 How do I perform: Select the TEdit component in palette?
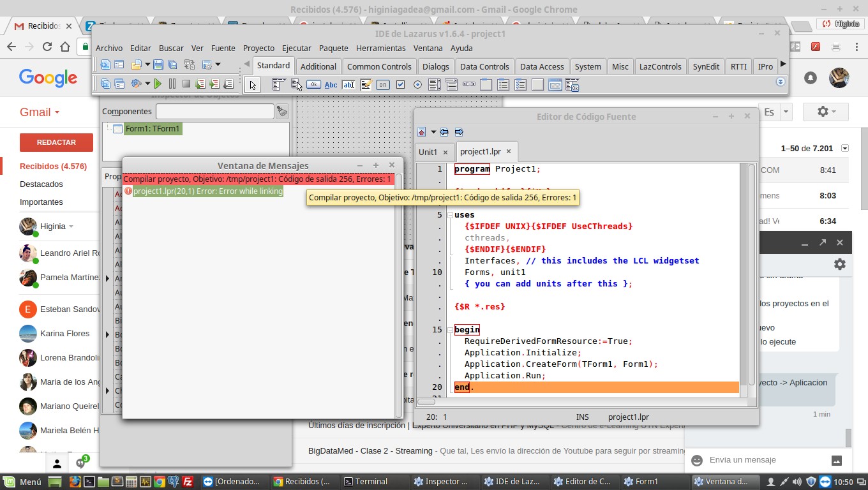pos(348,84)
